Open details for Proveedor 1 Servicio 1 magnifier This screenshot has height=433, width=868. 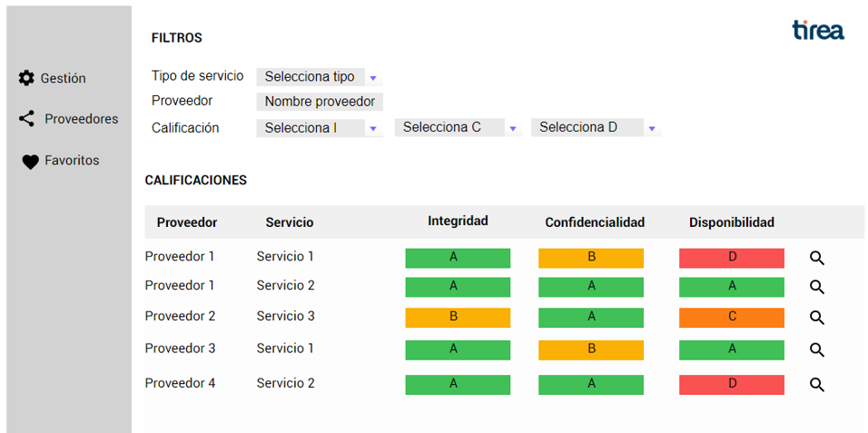coord(817,258)
